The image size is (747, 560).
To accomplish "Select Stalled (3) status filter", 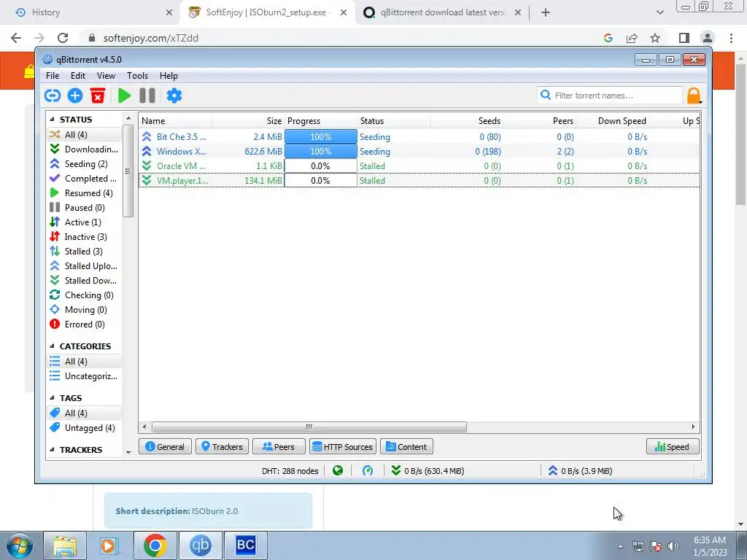I will coord(85,252).
